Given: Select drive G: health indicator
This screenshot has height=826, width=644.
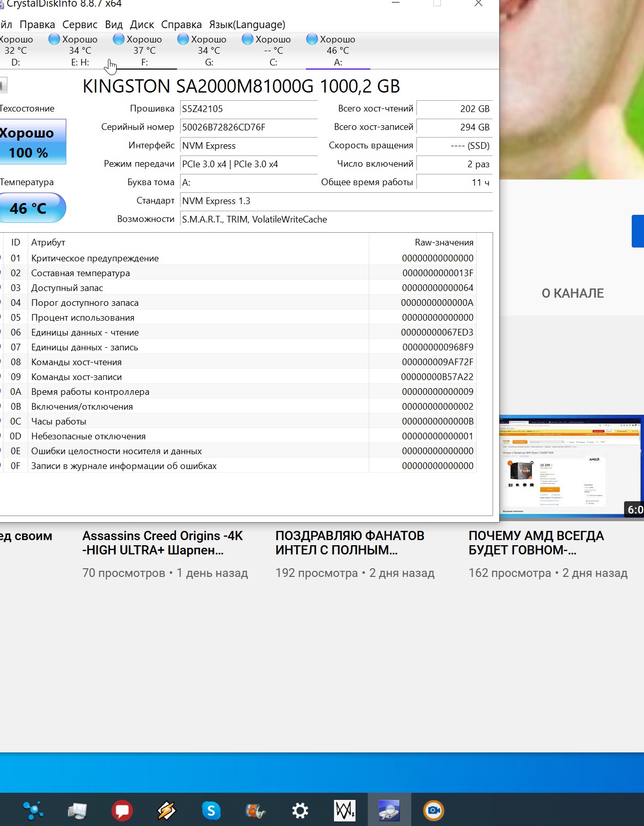Looking at the screenshot, I should click(183, 39).
